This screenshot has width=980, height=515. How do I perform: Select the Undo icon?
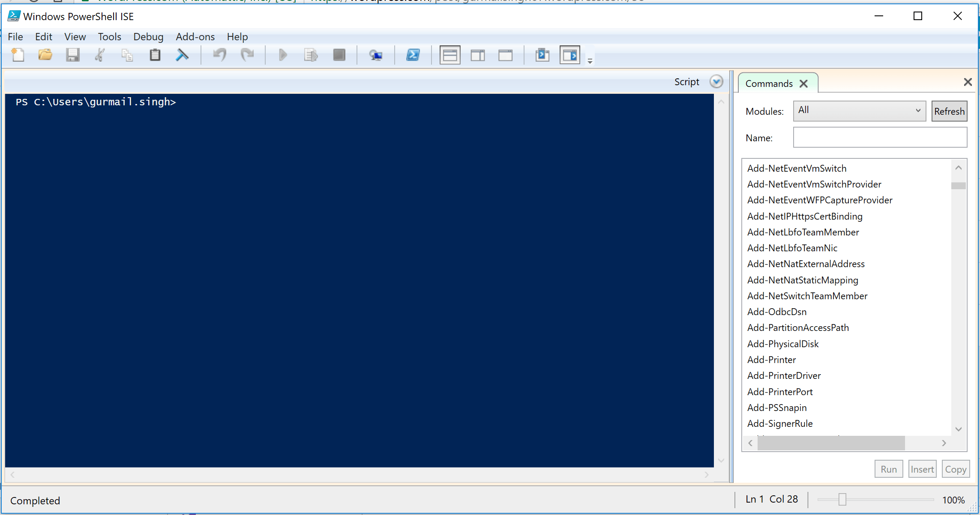pyautogui.click(x=219, y=55)
